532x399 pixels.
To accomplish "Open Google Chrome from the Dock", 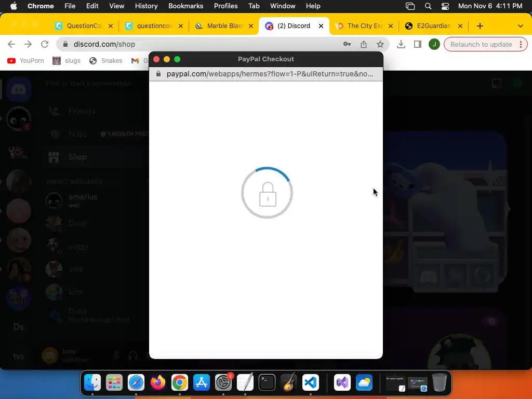I will tap(179, 382).
